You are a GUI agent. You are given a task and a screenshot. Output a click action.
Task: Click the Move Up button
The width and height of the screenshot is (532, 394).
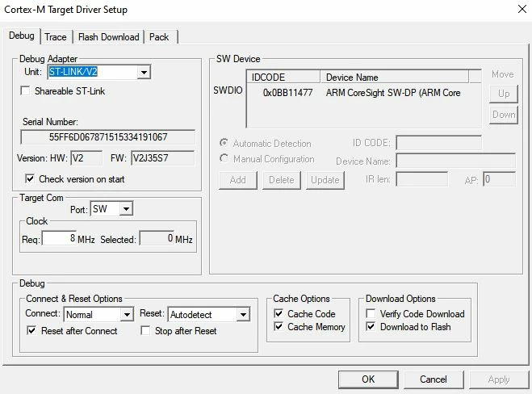pos(504,94)
